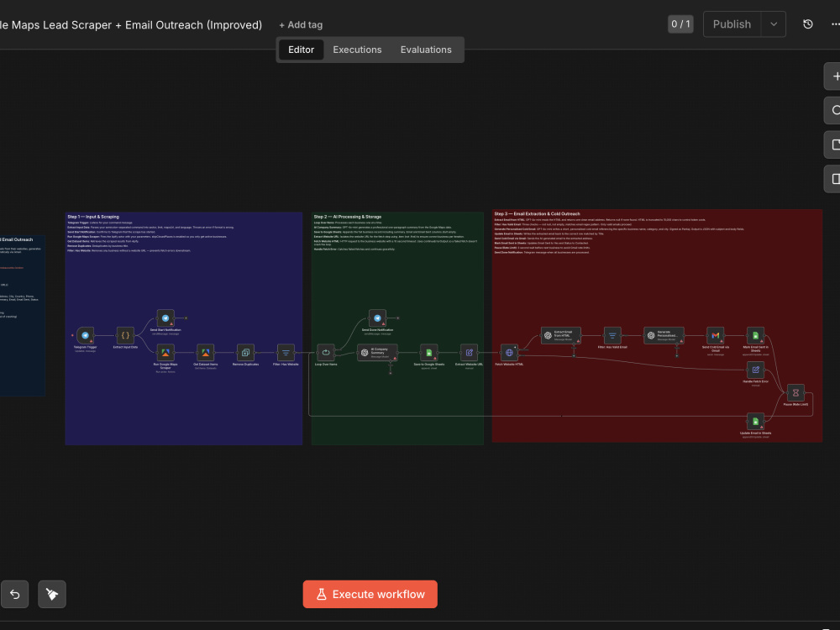840x630 pixels.
Task: Switch to the Evaluations tab
Action: [x=426, y=50]
